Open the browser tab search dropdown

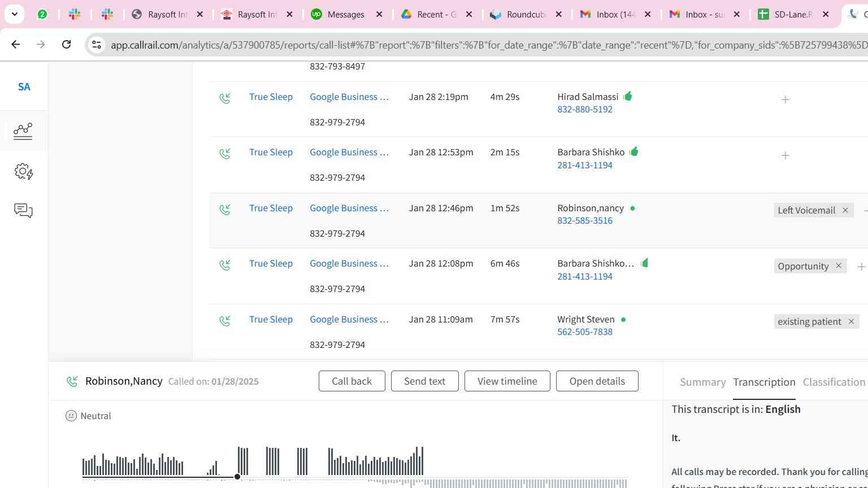[14, 14]
